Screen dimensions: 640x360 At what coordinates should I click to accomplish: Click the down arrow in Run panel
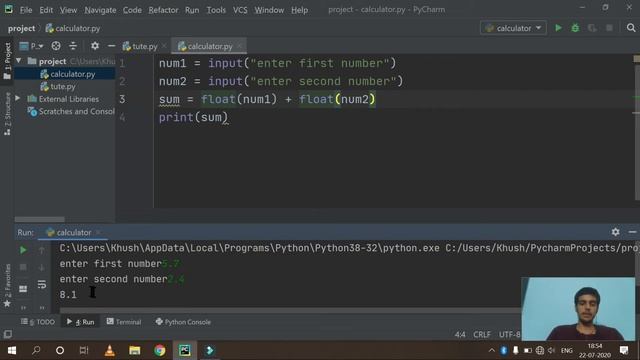[x=42, y=267]
